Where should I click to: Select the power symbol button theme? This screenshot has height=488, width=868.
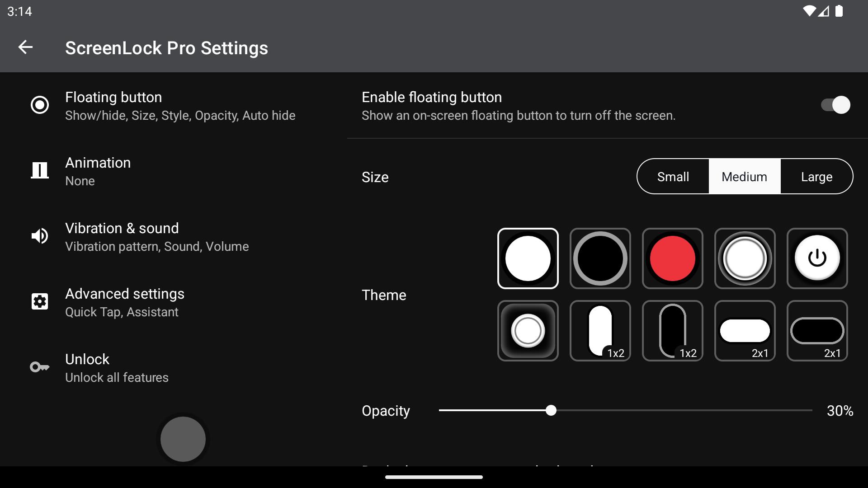point(817,258)
